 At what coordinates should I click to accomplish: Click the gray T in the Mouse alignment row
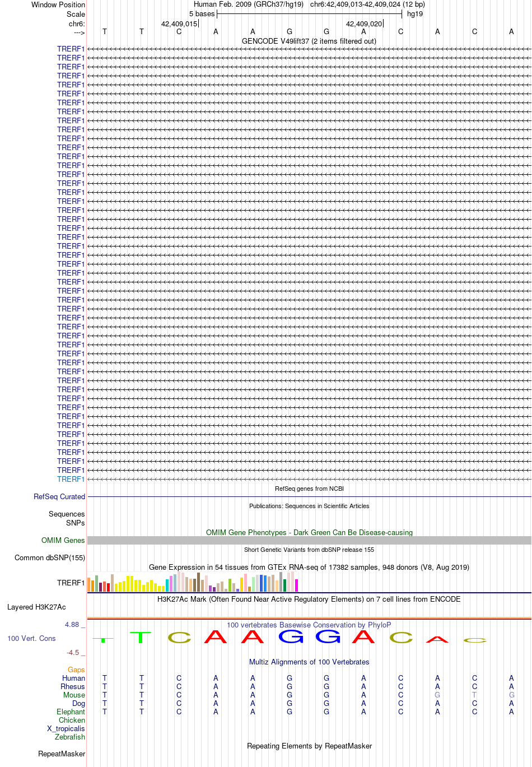[474, 695]
